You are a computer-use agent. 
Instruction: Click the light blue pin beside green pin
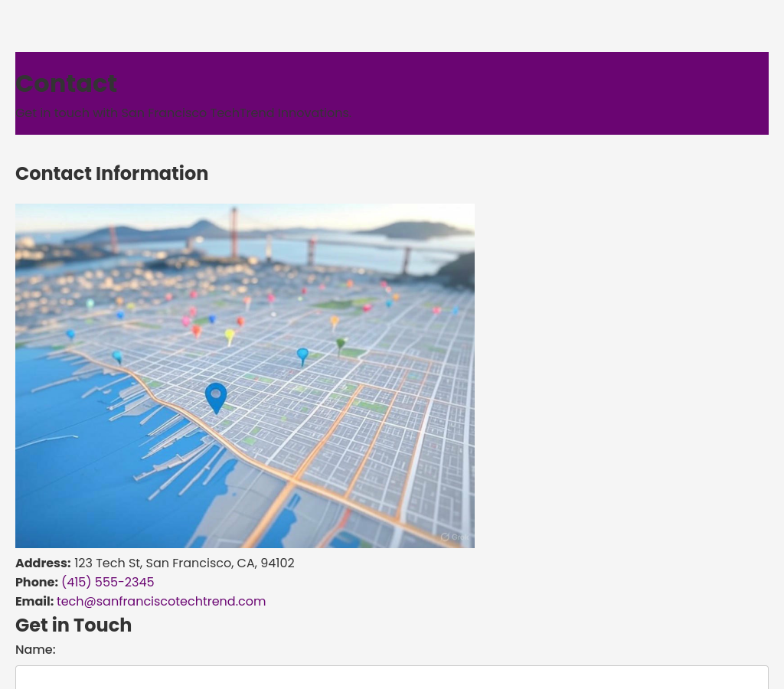coord(302,355)
